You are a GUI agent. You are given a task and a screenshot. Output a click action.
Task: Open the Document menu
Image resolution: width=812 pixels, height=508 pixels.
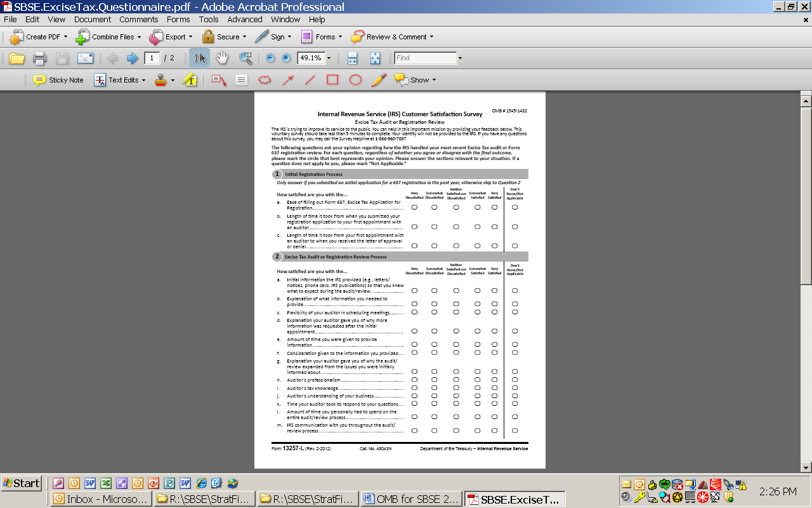(x=93, y=20)
